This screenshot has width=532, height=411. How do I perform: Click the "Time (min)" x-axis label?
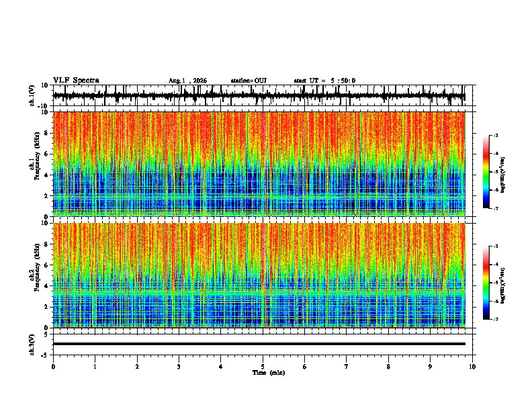coord(269,373)
